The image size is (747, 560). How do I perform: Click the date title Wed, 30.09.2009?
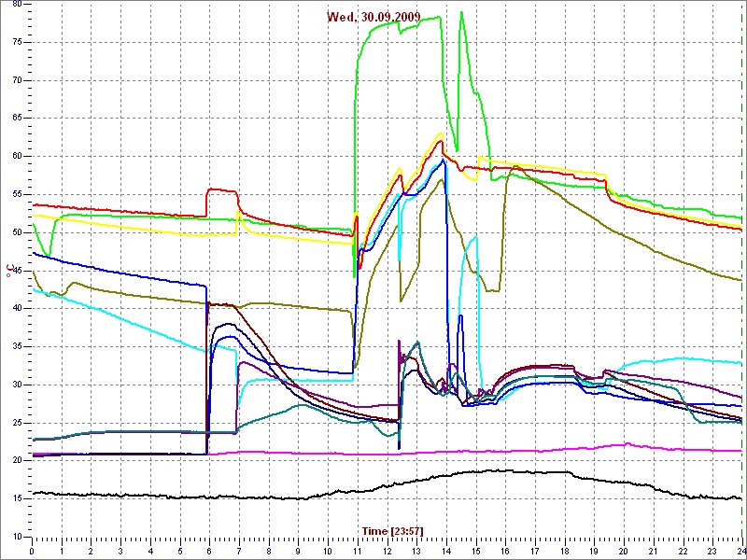[x=373, y=17]
